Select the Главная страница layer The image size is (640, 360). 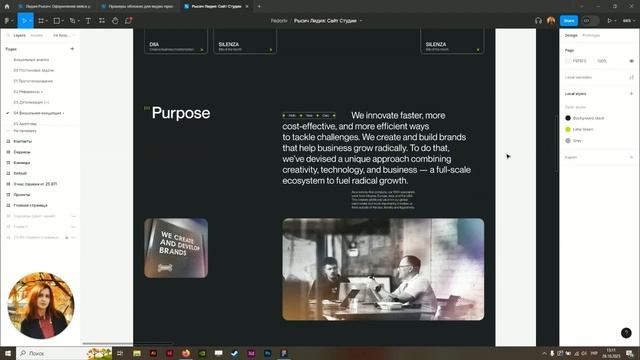tap(30, 205)
